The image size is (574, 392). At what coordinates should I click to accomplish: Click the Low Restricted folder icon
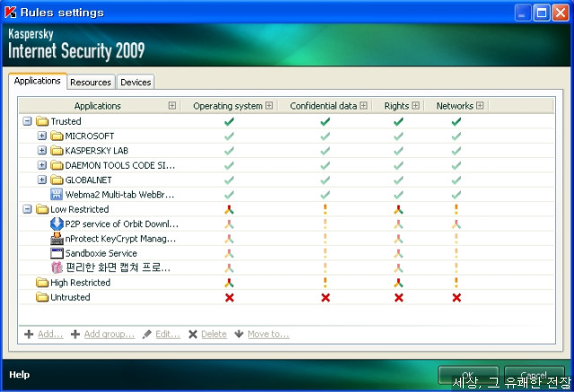click(x=42, y=209)
